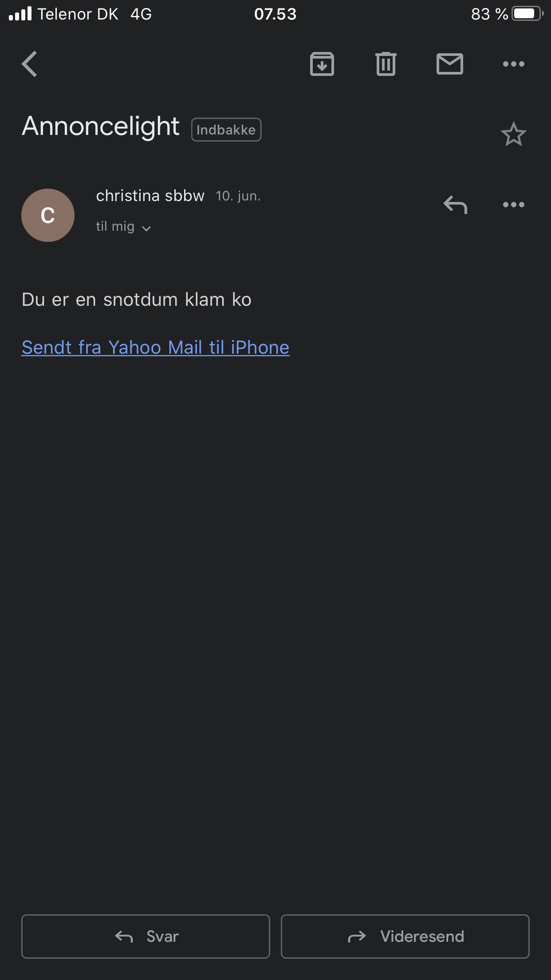Archive this email with the archive icon
The image size is (551, 980).
322,64
